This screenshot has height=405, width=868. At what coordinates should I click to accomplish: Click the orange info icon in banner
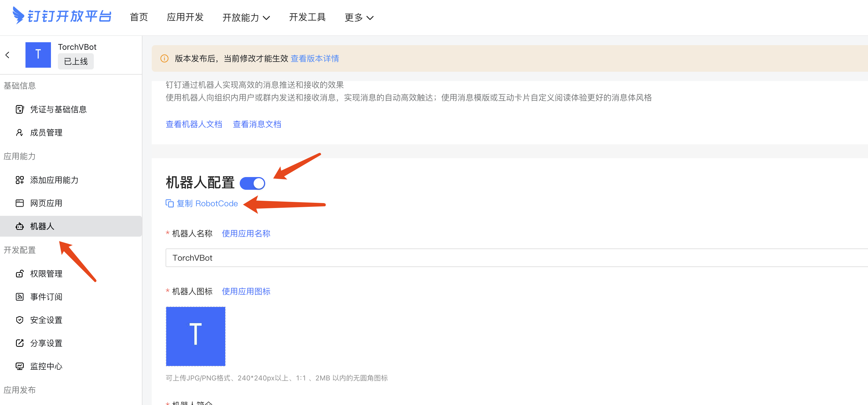pyautogui.click(x=164, y=58)
